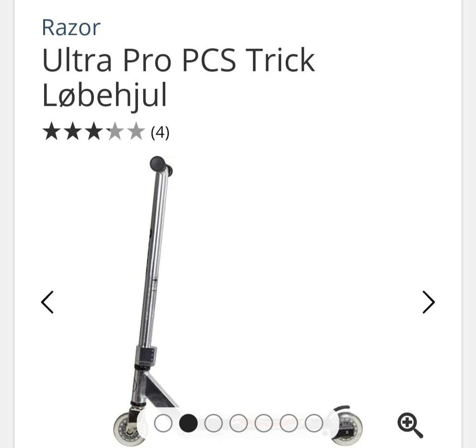
Task: Select the fourth carousel dot
Action: [x=238, y=423]
